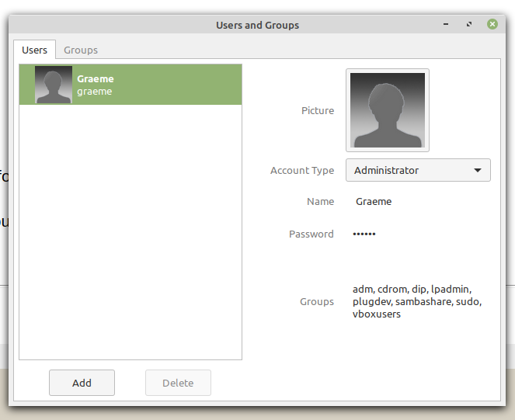
Task: Click the empty area of the user list
Action: click(130, 233)
